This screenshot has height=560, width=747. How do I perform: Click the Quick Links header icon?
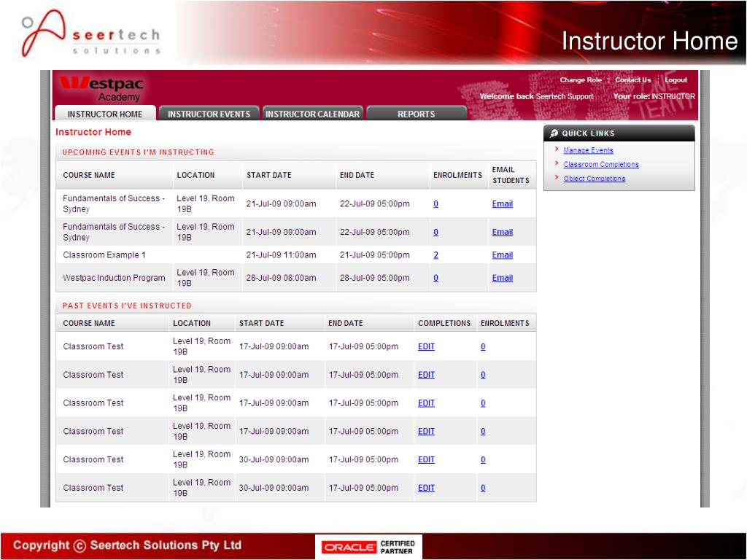coord(554,133)
